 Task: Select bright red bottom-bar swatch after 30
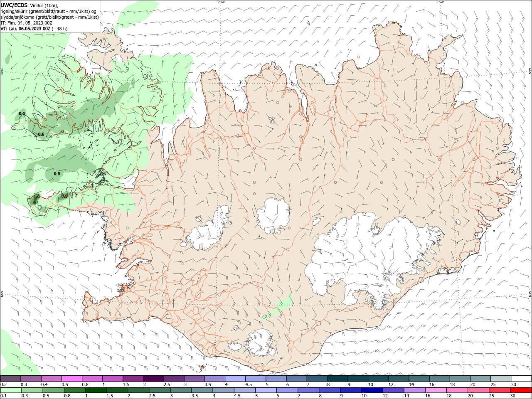[x=521, y=390]
